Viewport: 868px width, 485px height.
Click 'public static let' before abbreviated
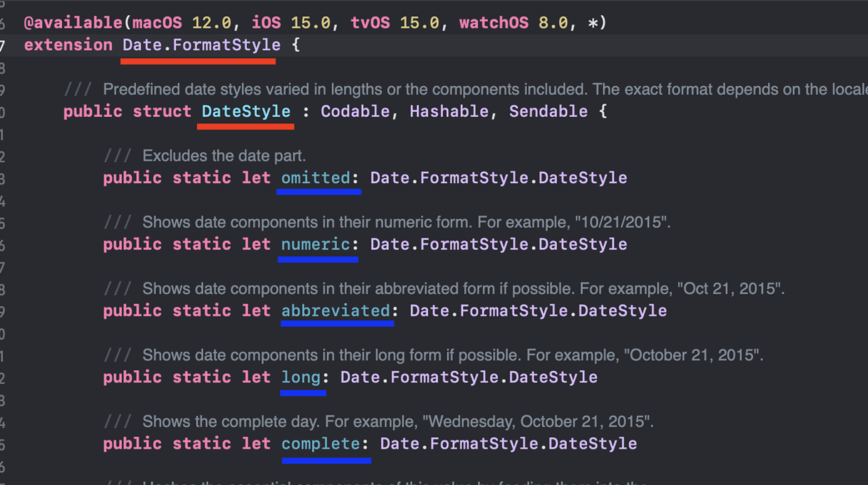point(187,311)
